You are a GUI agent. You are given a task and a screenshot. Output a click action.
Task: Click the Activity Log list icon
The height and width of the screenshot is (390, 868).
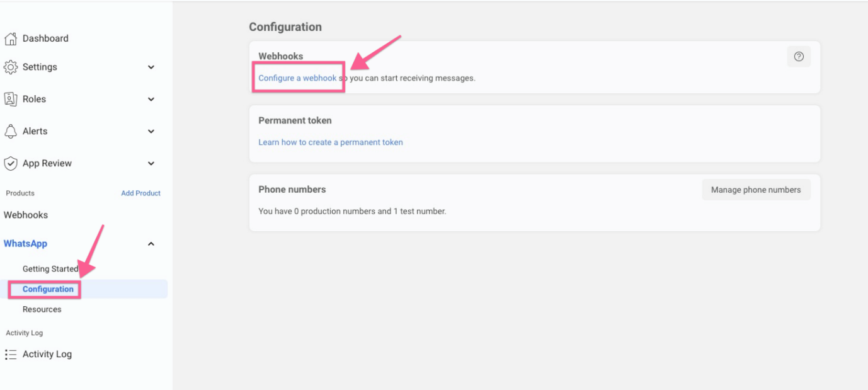pyautogui.click(x=11, y=354)
